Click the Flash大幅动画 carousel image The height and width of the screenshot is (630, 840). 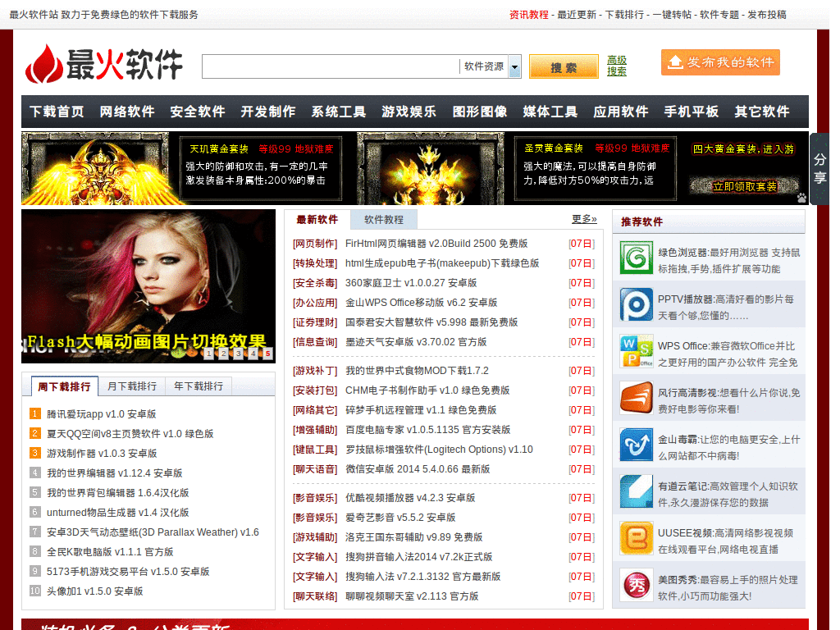click(148, 286)
